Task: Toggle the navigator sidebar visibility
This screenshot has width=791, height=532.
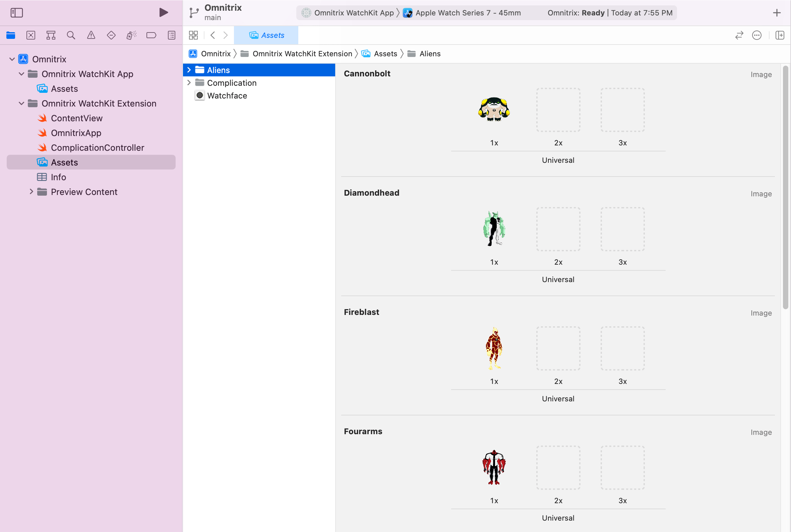Action: pos(17,13)
